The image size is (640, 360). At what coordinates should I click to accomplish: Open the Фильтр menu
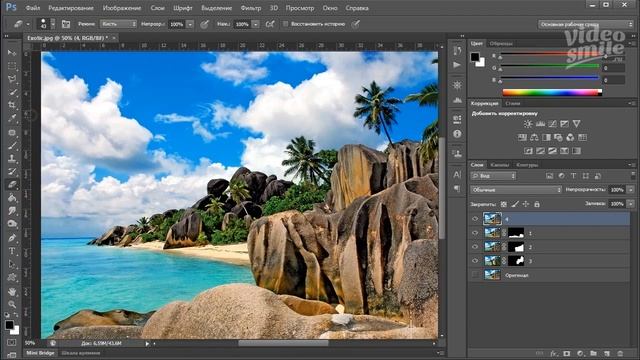[x=250, y=8]
